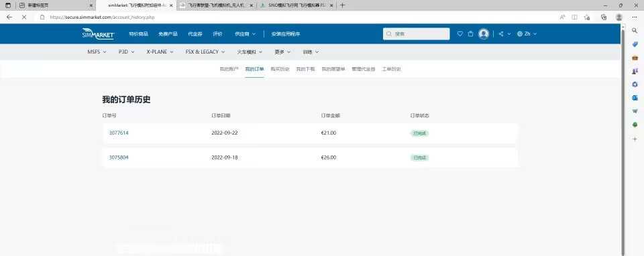The height and width of the screenshot is (256, 644).
Task: Open the wishlist heart icon
Action: (x=460, y=34)
